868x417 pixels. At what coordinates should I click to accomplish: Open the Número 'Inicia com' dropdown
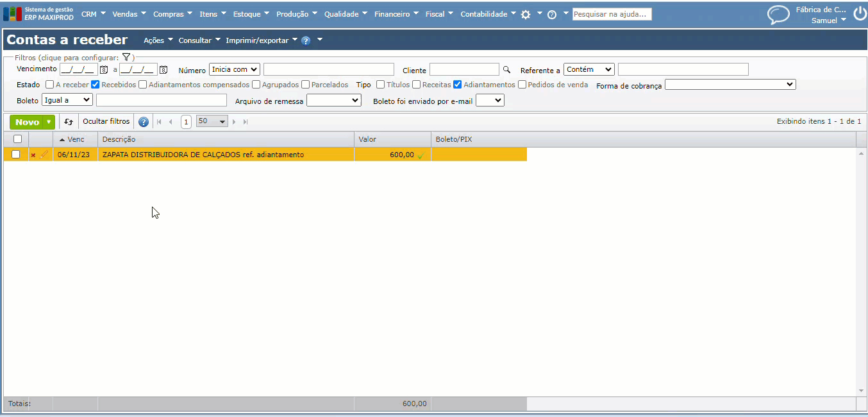tap(235, 69)
